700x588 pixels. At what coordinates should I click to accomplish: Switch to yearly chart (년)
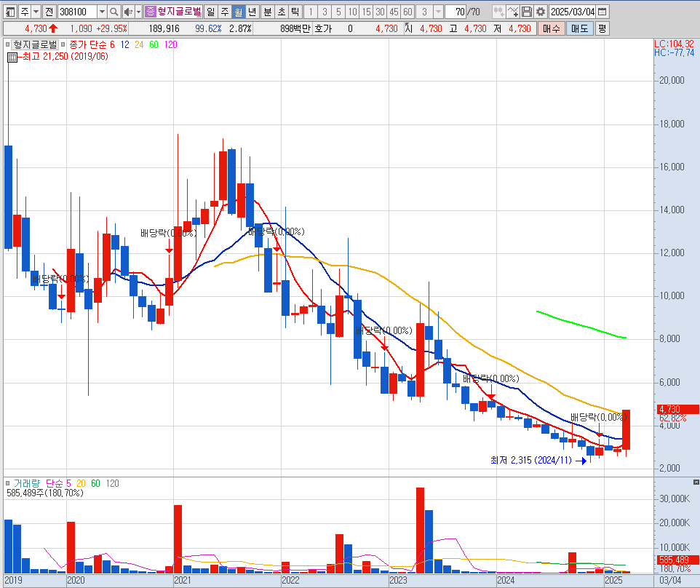252,12
